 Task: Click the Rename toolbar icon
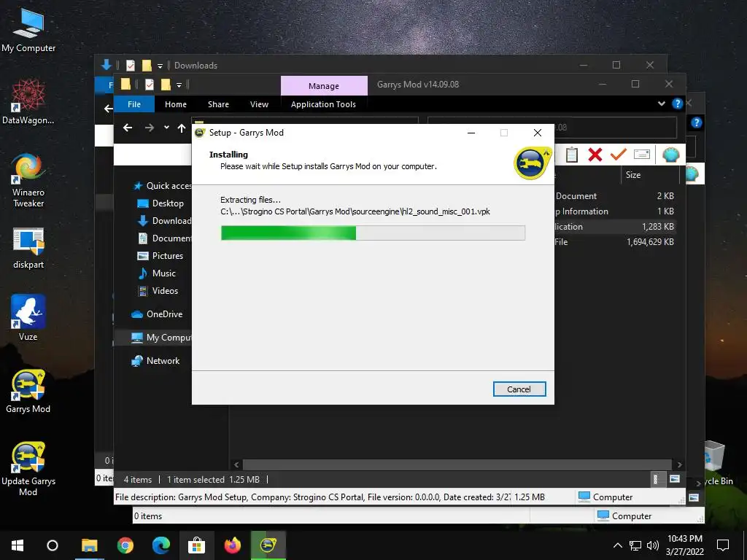642,155
